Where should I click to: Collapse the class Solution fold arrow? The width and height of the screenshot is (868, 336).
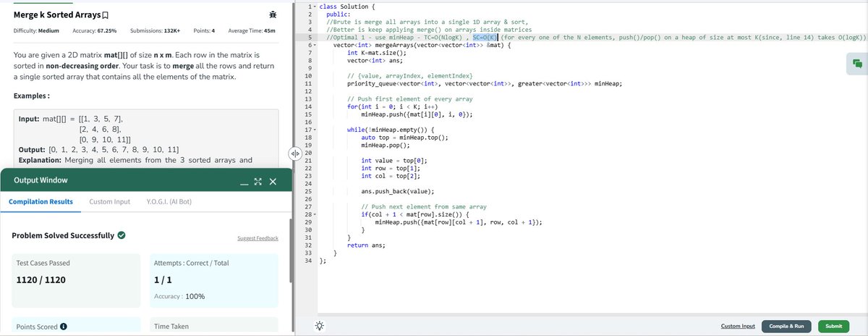tap(315, 7)
